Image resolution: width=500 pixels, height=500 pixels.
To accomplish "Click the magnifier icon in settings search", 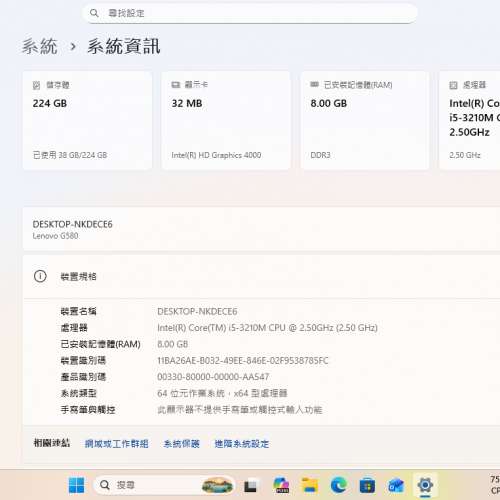I will click(x=94, y=13).
